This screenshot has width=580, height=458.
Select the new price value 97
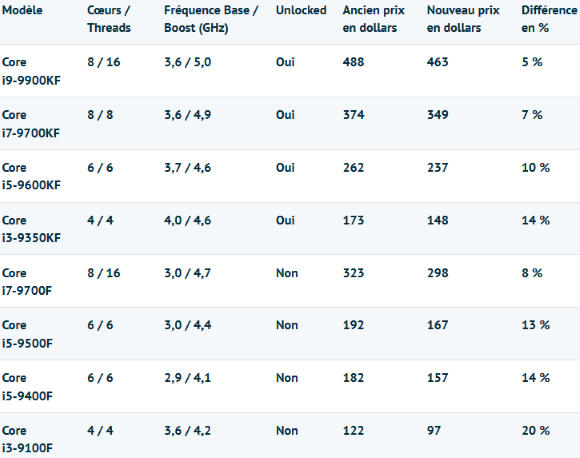click(434, 430)
